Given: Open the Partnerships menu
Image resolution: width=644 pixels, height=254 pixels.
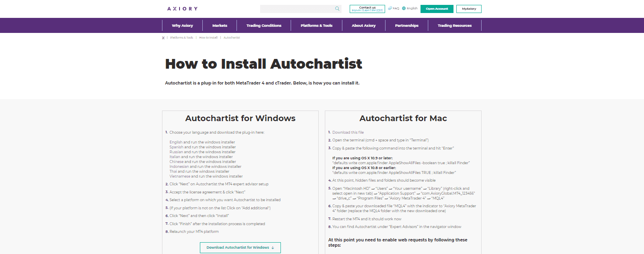Looking at the screenshot, I should pyautogui.click(x=407, y=26).
